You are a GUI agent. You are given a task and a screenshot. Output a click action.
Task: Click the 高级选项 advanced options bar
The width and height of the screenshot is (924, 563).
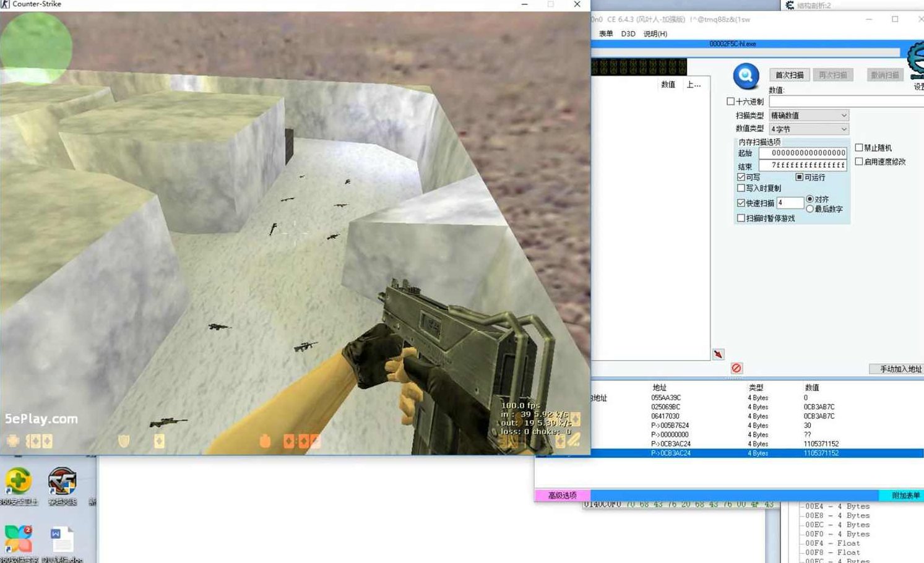pos(562,496)
